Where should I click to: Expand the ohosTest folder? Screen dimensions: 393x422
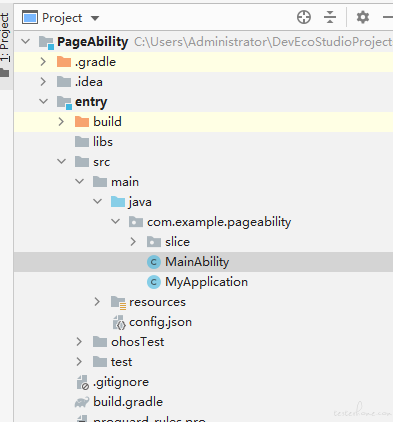pyautogui.click(x=79, y=342)
